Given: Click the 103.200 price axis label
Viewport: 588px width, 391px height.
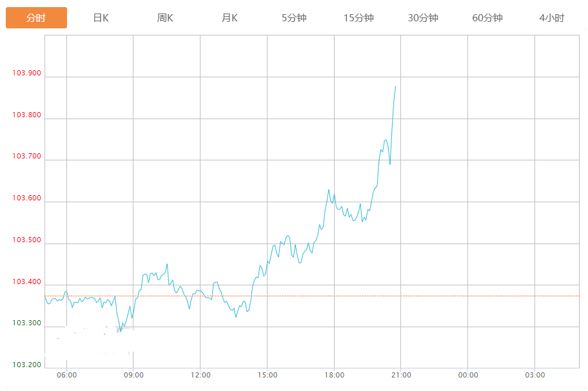Looking at the screenshot, I should point(26,365).
